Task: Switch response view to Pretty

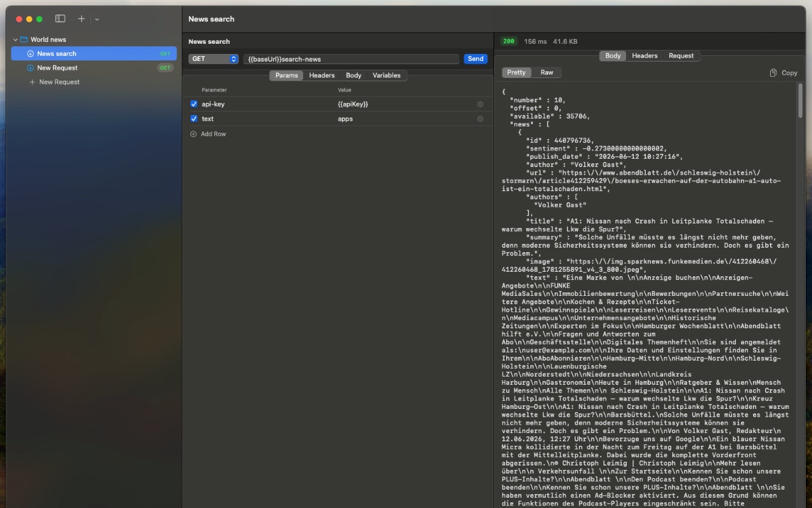Action: click(516, 72)
